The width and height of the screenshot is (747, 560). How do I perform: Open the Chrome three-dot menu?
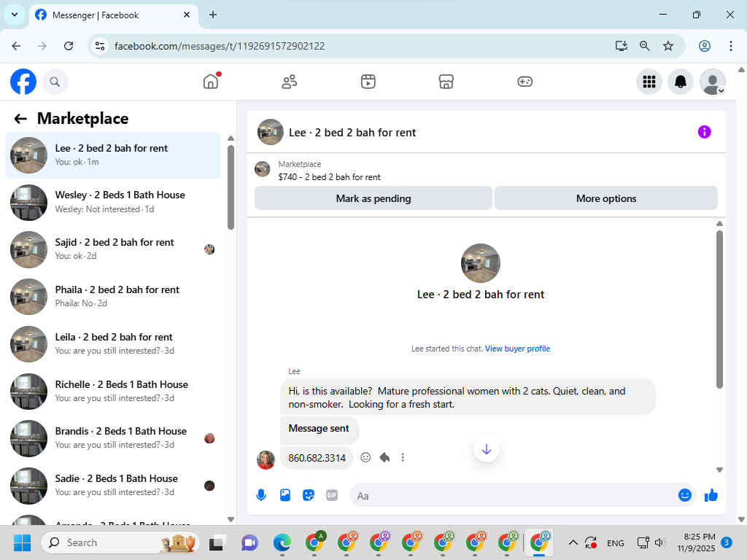(x=730, y=46)
